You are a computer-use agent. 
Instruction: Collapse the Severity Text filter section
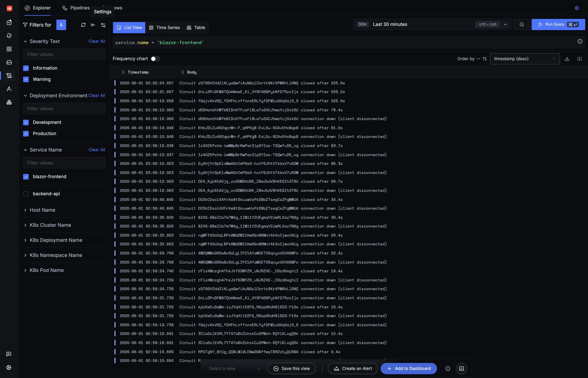(x=25, y=41)
